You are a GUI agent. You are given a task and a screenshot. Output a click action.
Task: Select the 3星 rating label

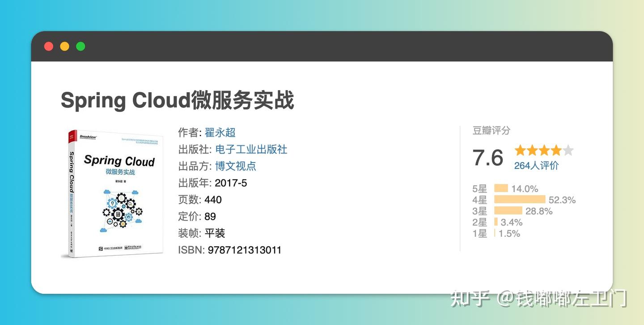pos(479,211)
